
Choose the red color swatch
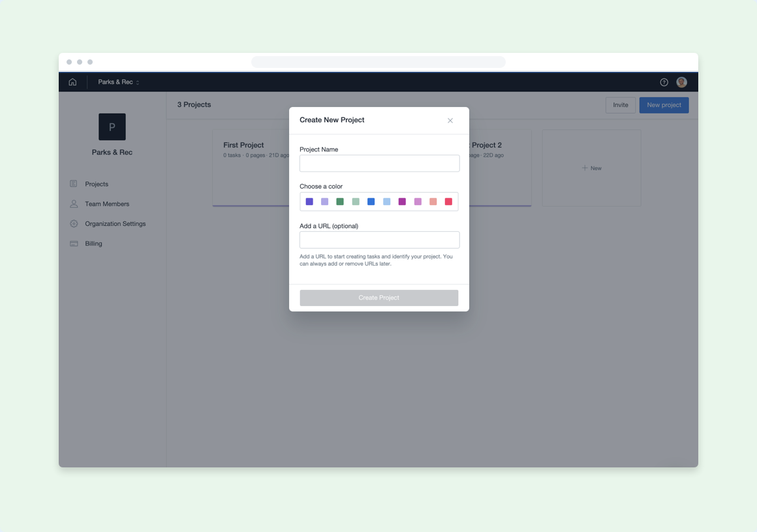448,202
